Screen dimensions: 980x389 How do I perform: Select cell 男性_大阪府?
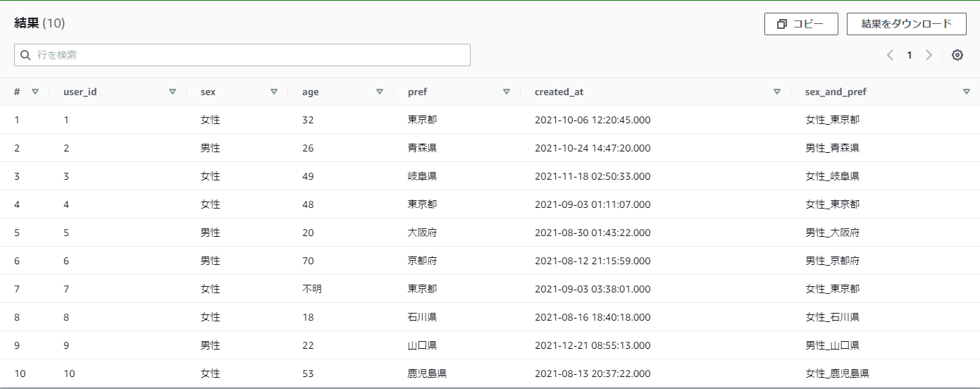(x=832, y=233)
